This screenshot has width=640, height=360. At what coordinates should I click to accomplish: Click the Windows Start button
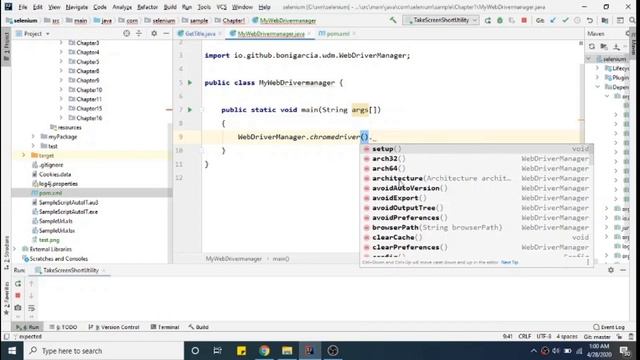(x=12, y=351)
